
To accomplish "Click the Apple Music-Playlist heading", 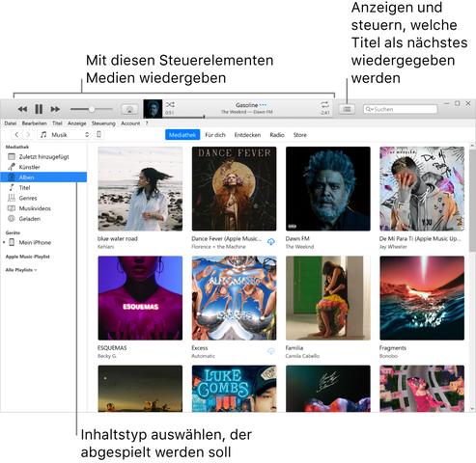I will point(28,257).
